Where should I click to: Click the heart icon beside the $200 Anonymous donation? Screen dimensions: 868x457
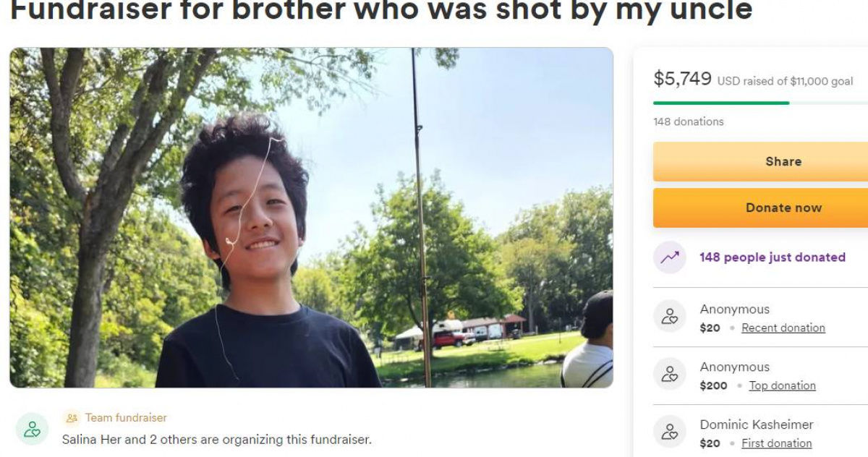pyautogui.click(x=669, y=374)
